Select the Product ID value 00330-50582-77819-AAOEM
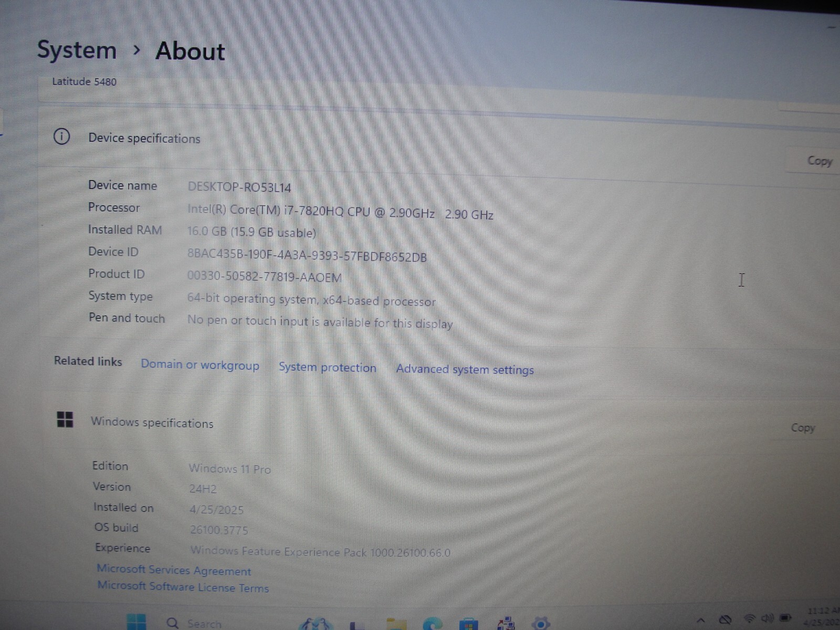Image resolution: width=840 pixels, height=630 pixels. 265,276
